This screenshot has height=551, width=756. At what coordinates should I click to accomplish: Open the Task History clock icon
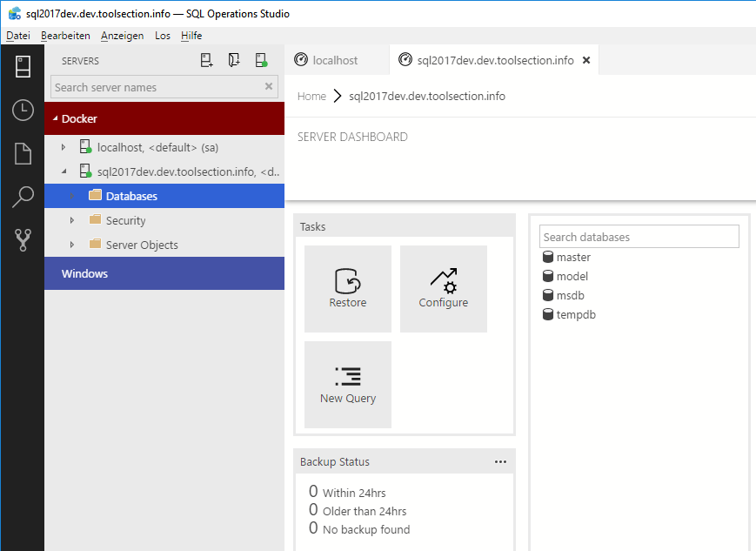point(23,111)
